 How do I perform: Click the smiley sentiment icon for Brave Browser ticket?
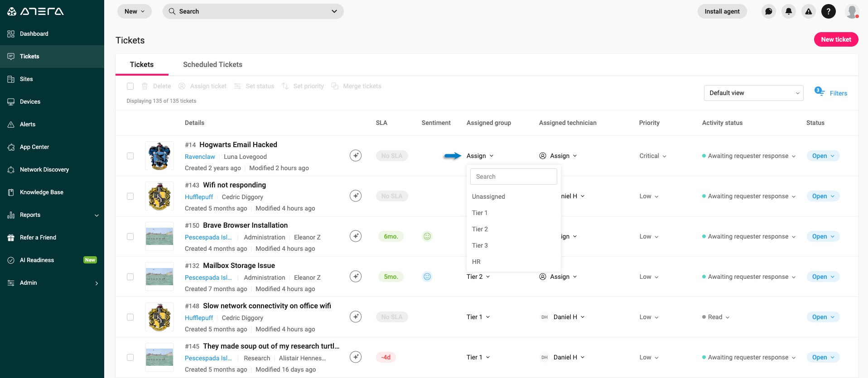click(427, 236)
